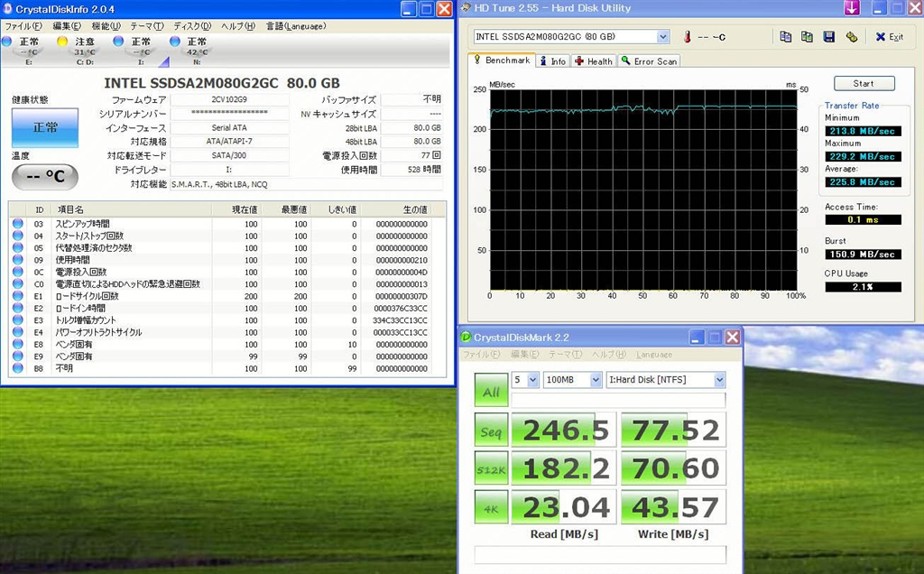
Task: Click the status orb for SMART ID 0C
Action: point(18,273)
